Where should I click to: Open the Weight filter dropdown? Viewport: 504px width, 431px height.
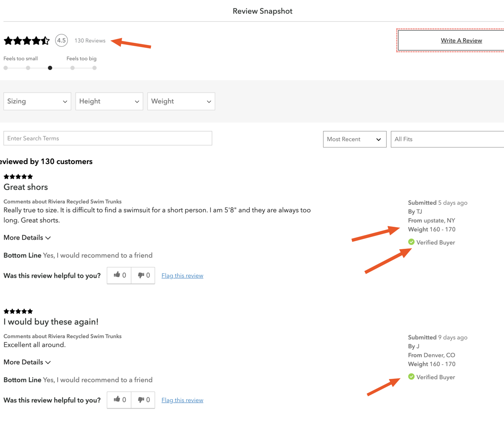pos(181,101)
